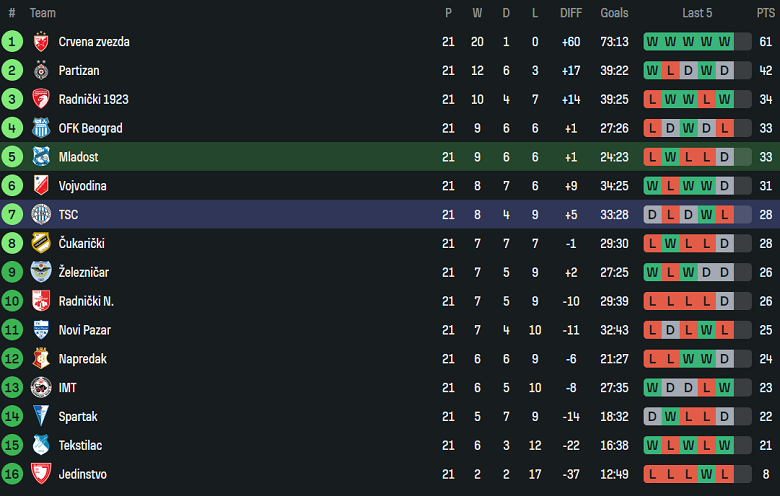The image size is (780, 496).
Task: Click the DIFF column header
Action: coord(571,13)
